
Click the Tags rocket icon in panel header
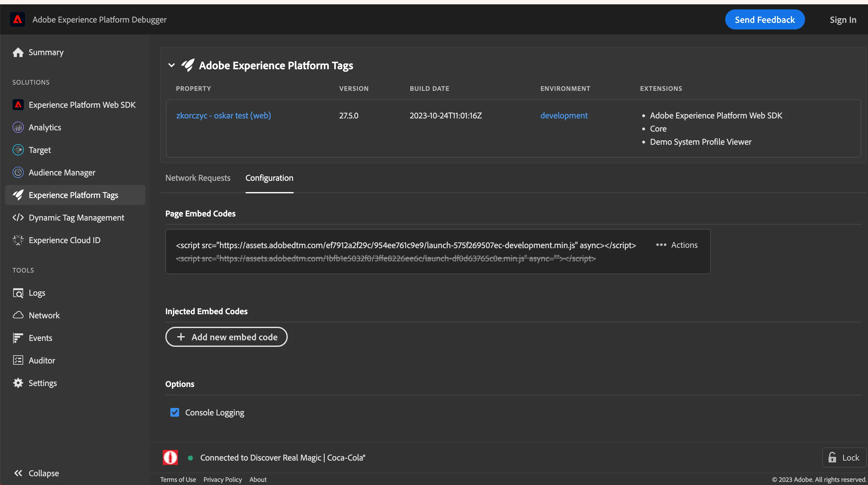188,65
